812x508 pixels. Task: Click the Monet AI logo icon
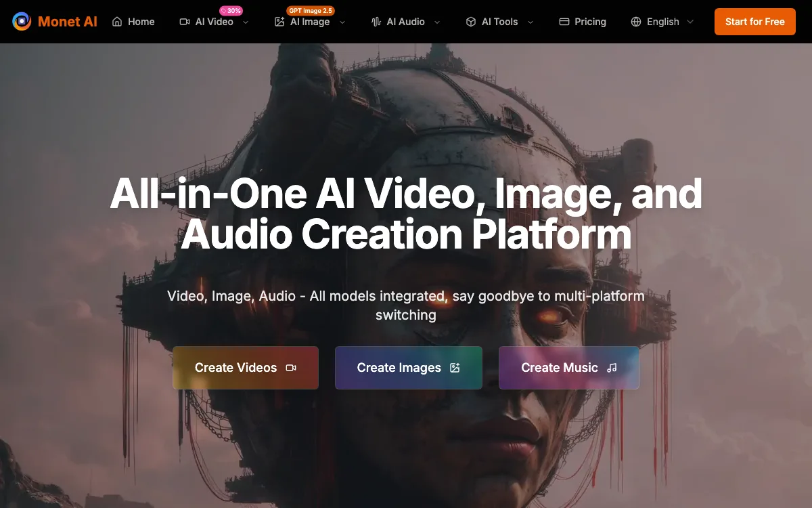(22, 22)
